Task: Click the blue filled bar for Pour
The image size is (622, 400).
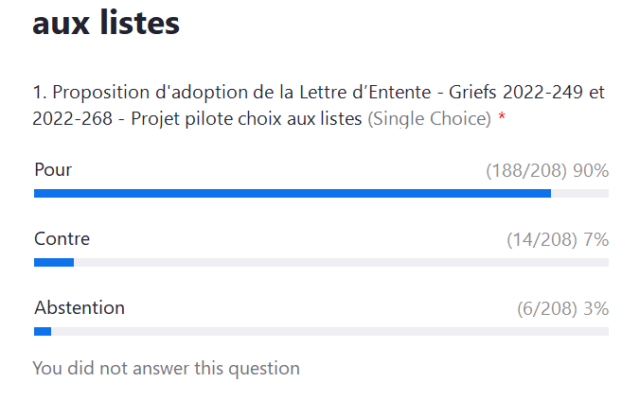Action: pos(292,193)
